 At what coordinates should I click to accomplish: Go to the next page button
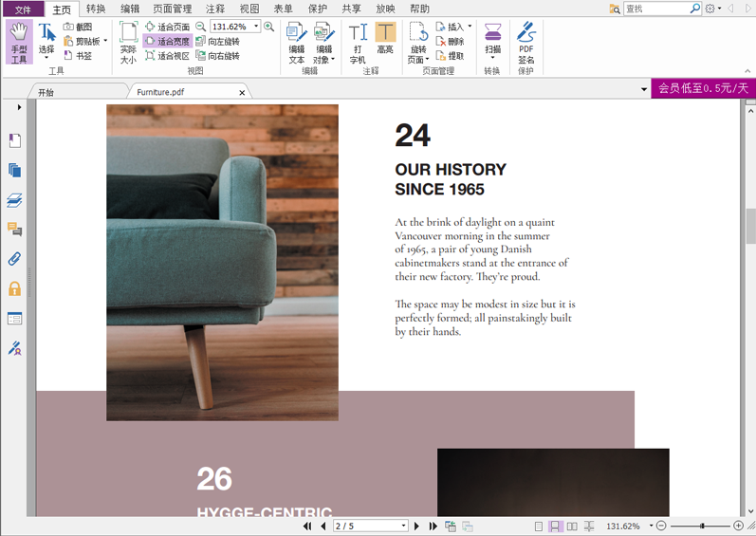[x=416, y=527]
